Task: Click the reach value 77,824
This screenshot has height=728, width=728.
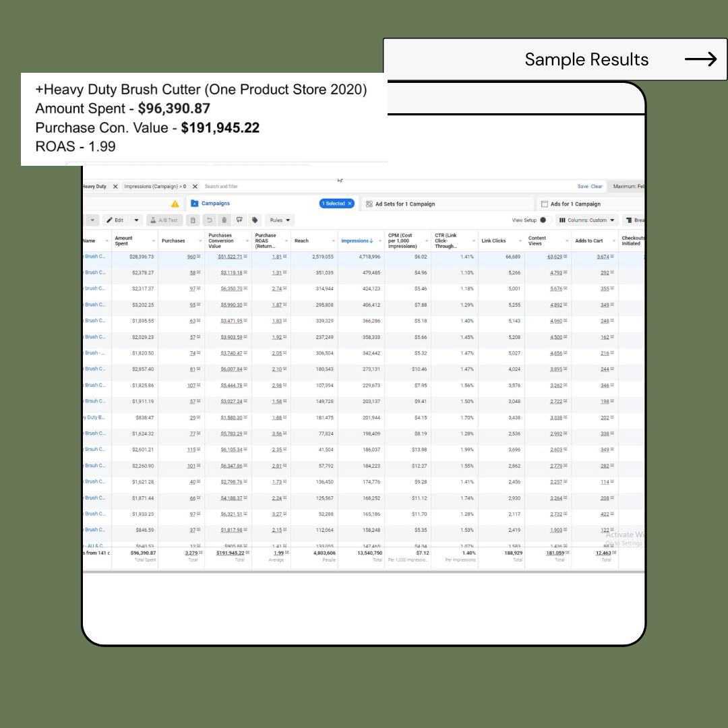Action: (326, 433)
